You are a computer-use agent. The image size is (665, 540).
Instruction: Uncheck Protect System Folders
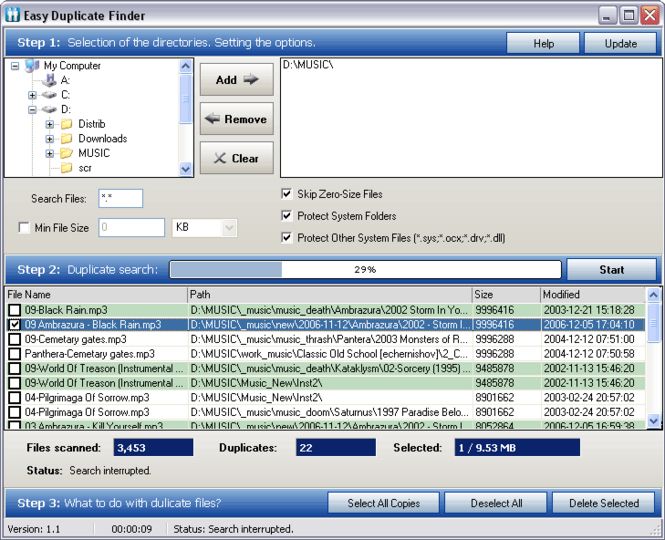pyautogui.click(x=287, y=216)
